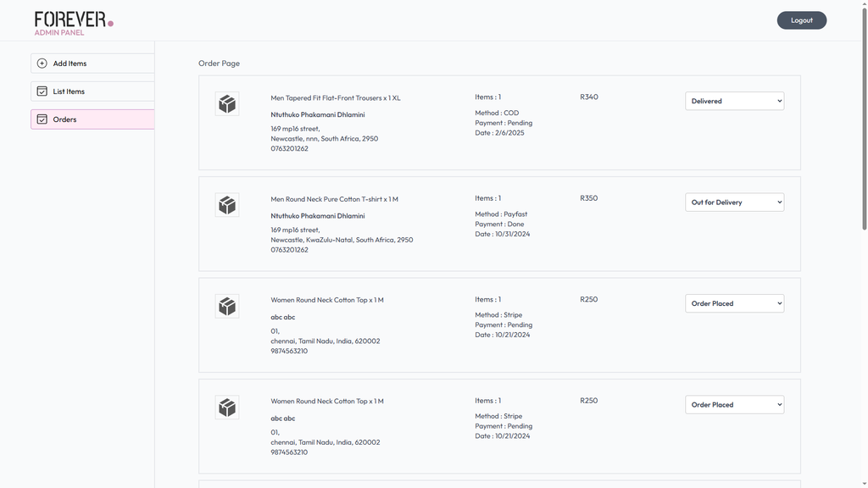Click the List Items checklist icon
This screenshot has height=488, width=868.
[x=42, y=91]
